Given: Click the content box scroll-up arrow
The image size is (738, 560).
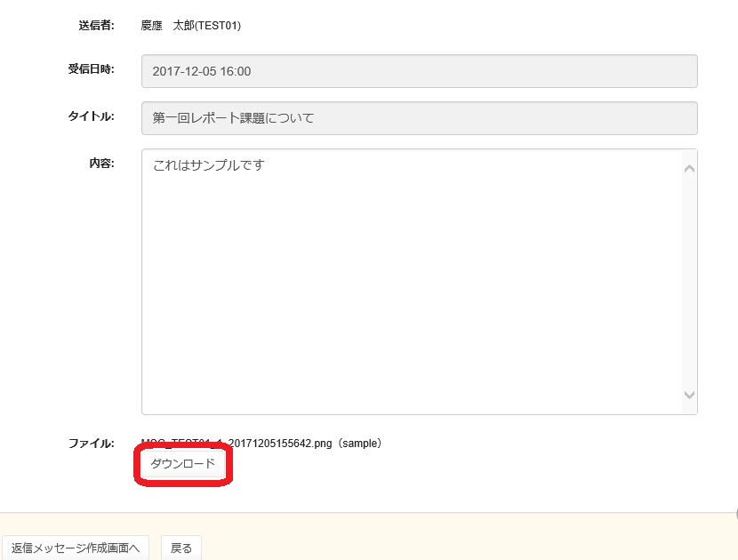Looking at the screenshot, I should (689, 169).
